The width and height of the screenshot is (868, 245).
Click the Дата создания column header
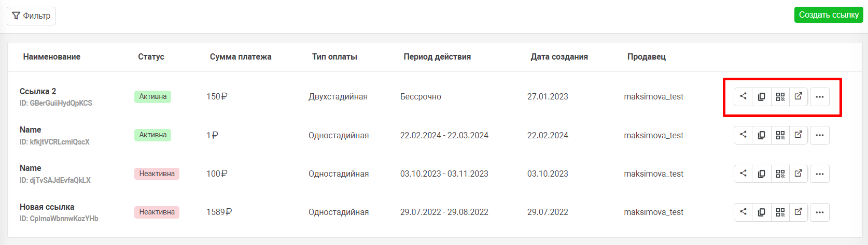[x=559, y=56]
